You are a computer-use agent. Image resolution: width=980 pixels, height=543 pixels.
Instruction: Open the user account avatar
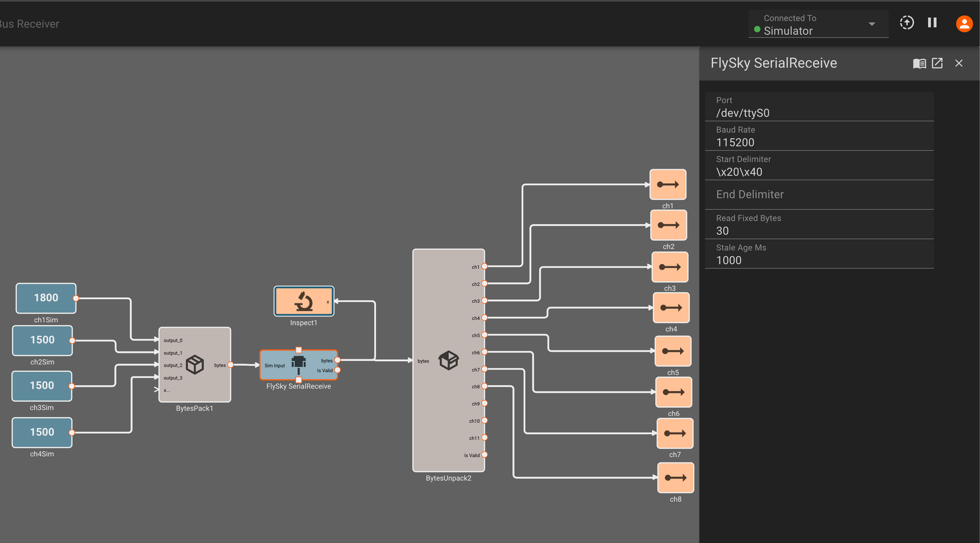click(964, 24)
